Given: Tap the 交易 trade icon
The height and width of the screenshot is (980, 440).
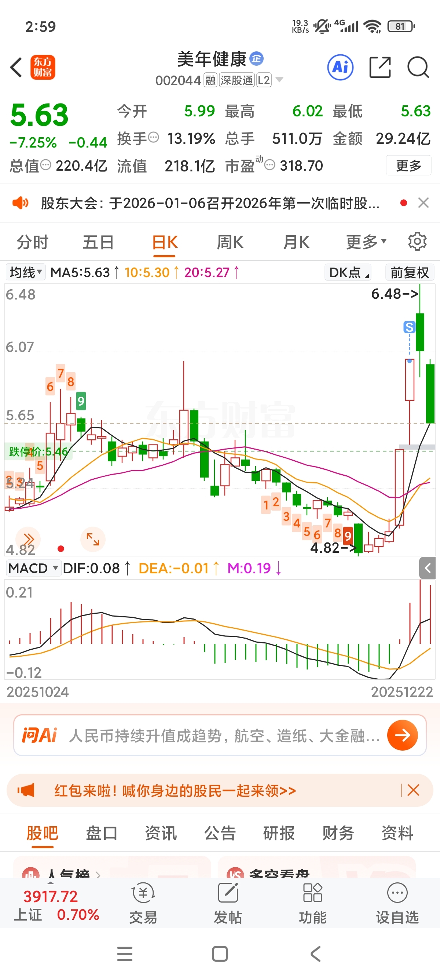Looking at the screenshot, I should pyautogui.click(x=143, y=903).
